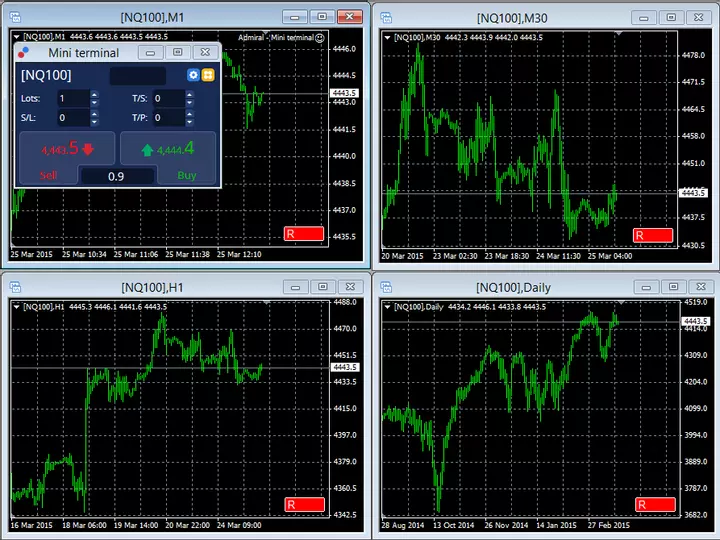This screenshot has width=720, height=540.
Task: Expand the M1 chart dropdown triangle
Action: [x=17, y=37]
